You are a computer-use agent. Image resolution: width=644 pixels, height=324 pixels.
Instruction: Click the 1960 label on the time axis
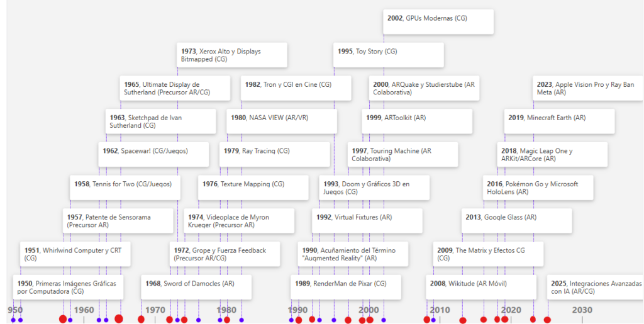[x=84, y=310]
